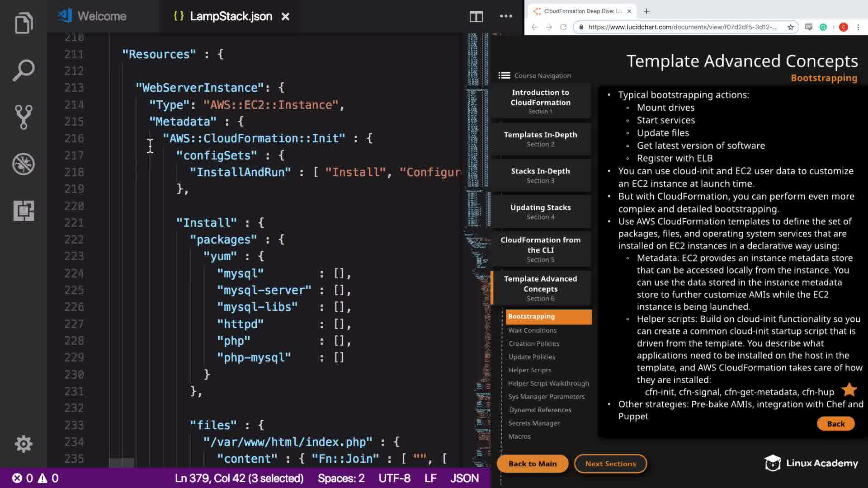This screenshot has width=868, height=488.
Task: Open the Stacks In-Depth section
Action: (540, 175)
